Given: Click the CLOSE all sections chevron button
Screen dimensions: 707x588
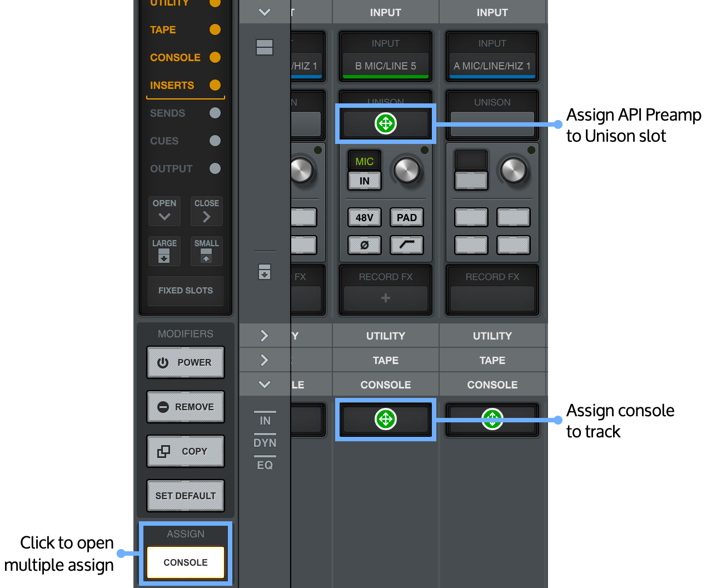Looking at the screenshot, I should click(207, 211).
